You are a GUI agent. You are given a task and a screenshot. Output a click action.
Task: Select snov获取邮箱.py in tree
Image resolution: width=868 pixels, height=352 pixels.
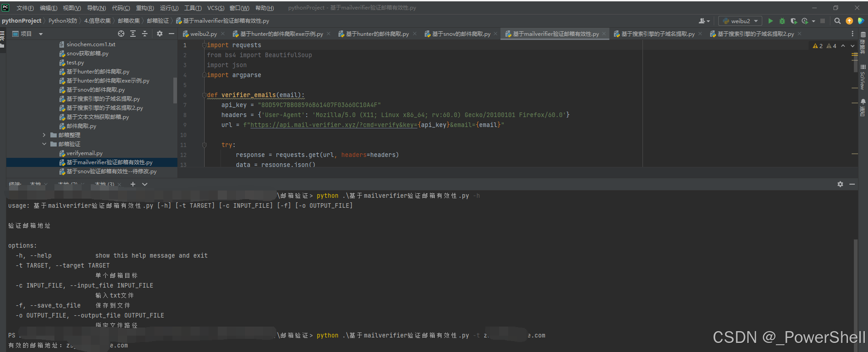click(88, 54)
